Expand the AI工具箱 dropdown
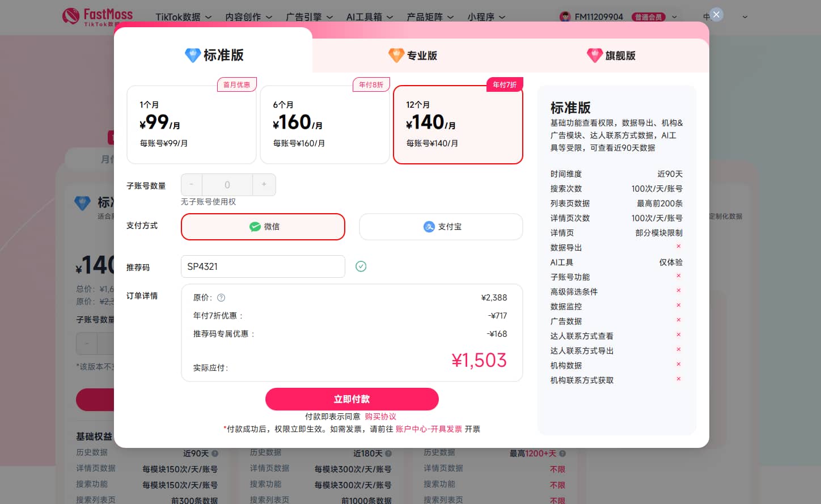This screenshot has height=504, width=821. pyautogui.click(x=369, y=16)
